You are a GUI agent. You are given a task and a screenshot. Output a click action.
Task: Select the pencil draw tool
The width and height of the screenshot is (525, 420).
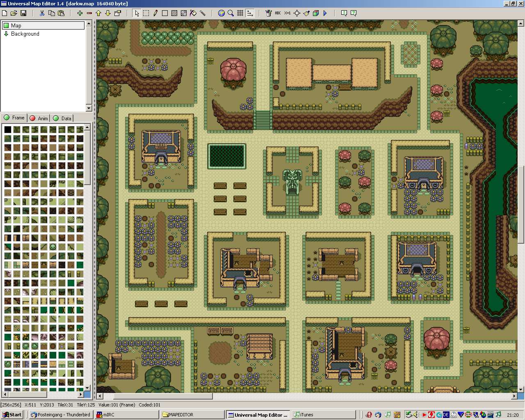(155, 13)
